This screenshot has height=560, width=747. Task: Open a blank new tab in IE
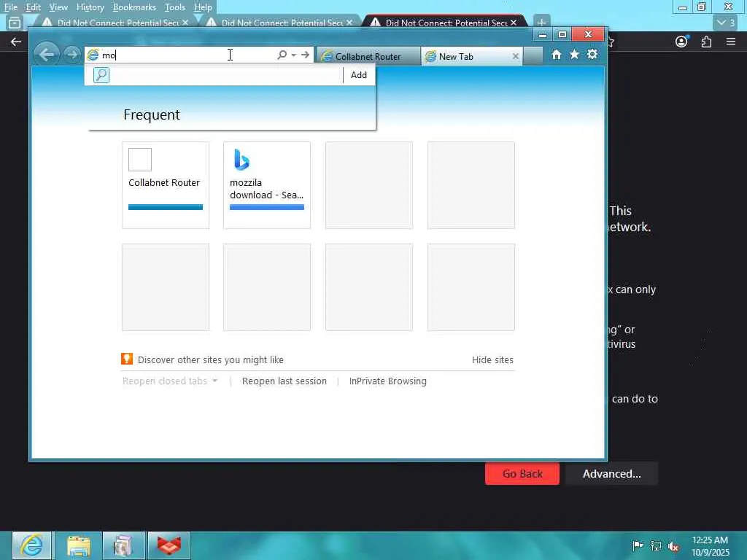point(533,56)
